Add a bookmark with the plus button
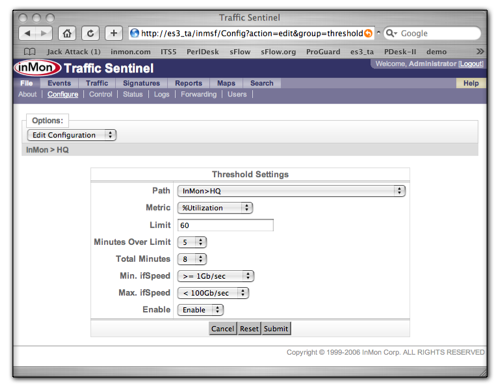The width and height of the screenshot is (500, 387). tap(114, 33)
